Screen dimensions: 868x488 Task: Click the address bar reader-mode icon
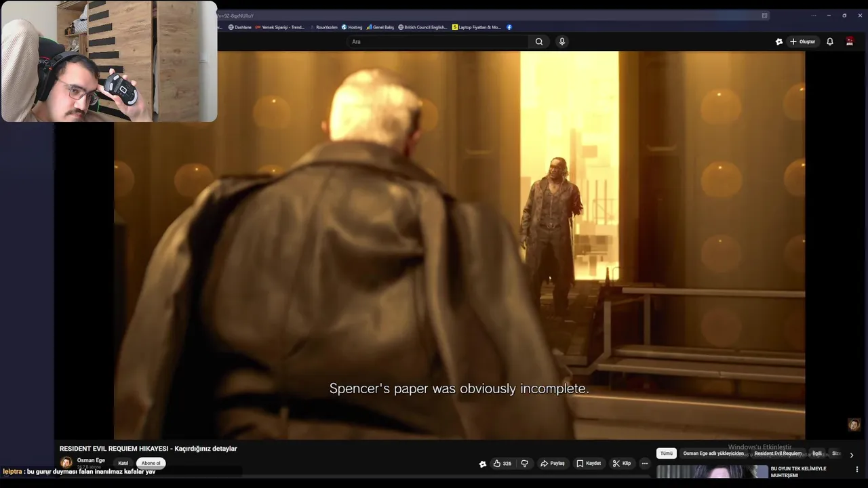tap(764, 16)
